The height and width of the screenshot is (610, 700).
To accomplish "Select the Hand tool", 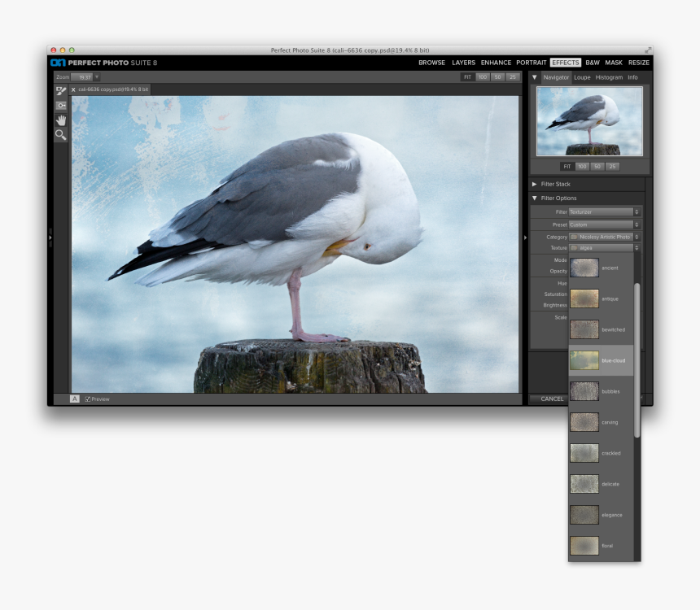I will pyautogui.click(x=60, y=120).
